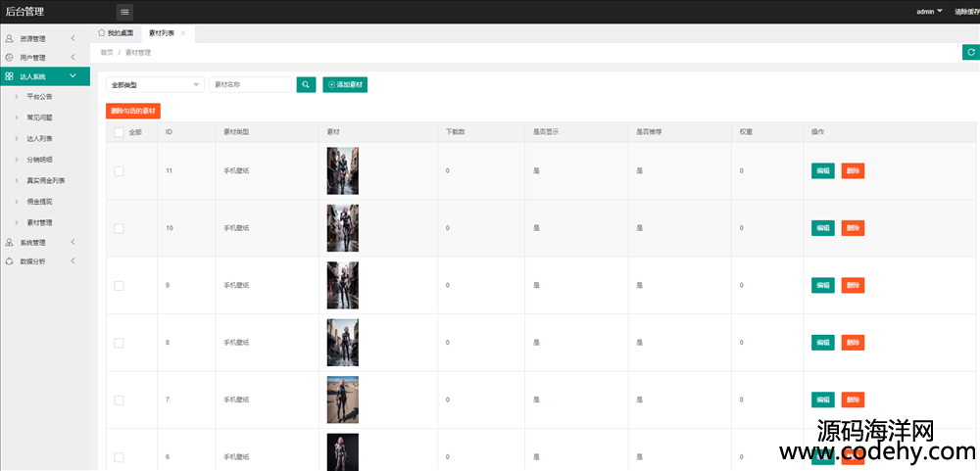
Task: Click the 素材名称 search input field
Action: (250, 85)
